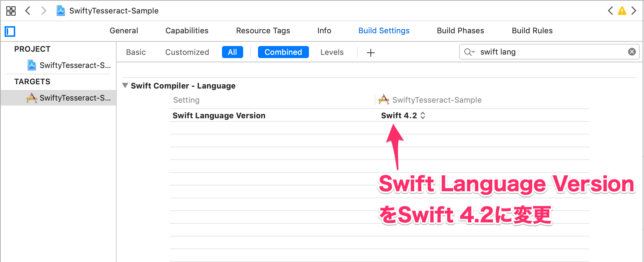Open the Build Phases tab
644x262 pixels.
(460, 31)
